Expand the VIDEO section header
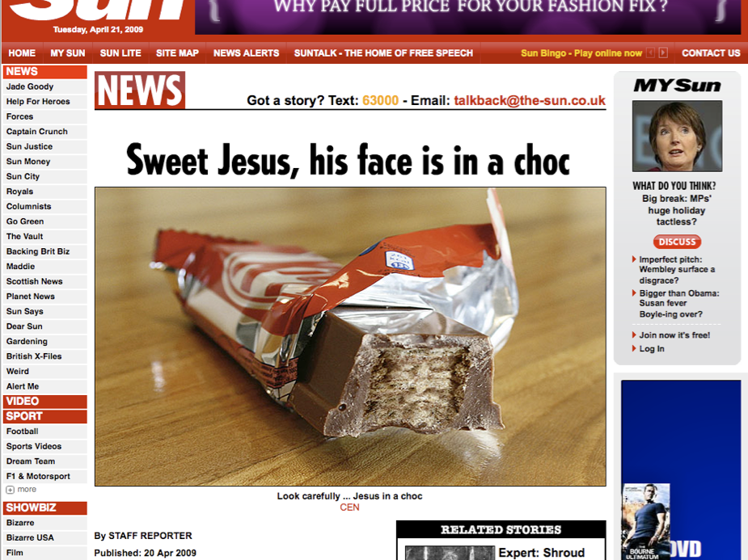Screen dimensions: 748x560 point(44,402)
